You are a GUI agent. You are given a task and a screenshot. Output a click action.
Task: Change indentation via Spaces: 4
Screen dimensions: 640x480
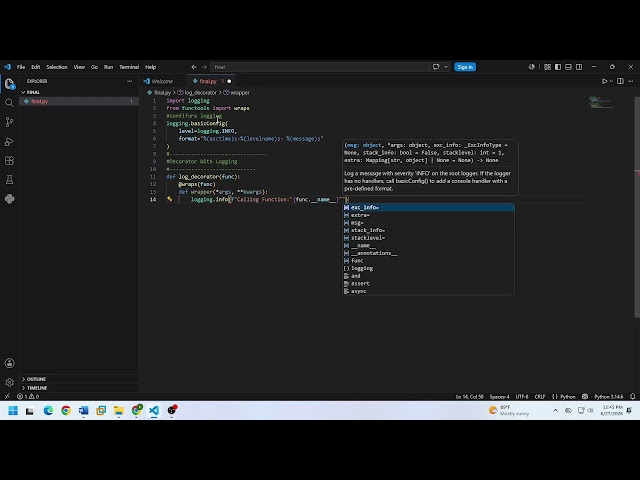click(x=500, y=396)
